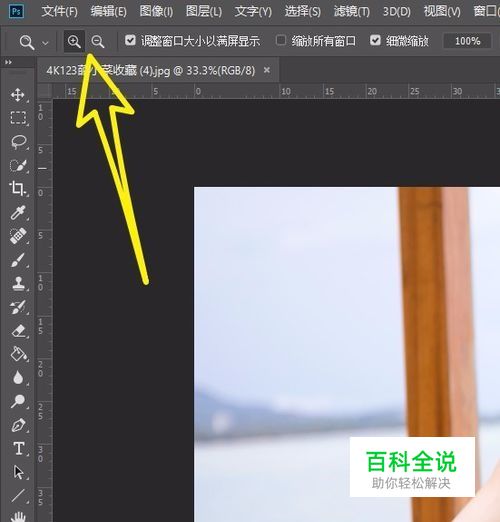
Task: Select the Brush tool
Action: pos(18,260)
